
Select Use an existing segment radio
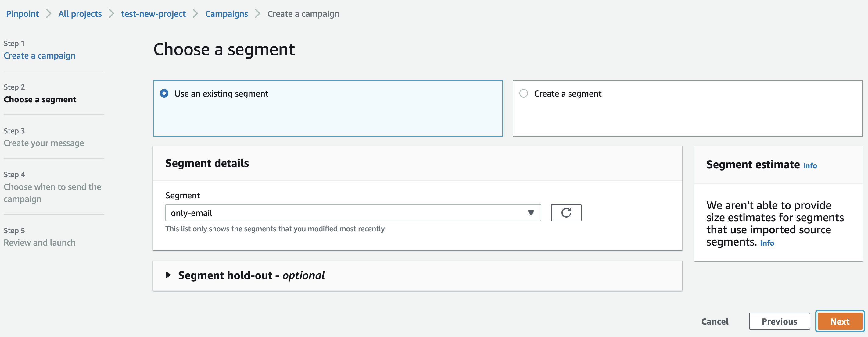pyautogui.click(x=164, y=93)
